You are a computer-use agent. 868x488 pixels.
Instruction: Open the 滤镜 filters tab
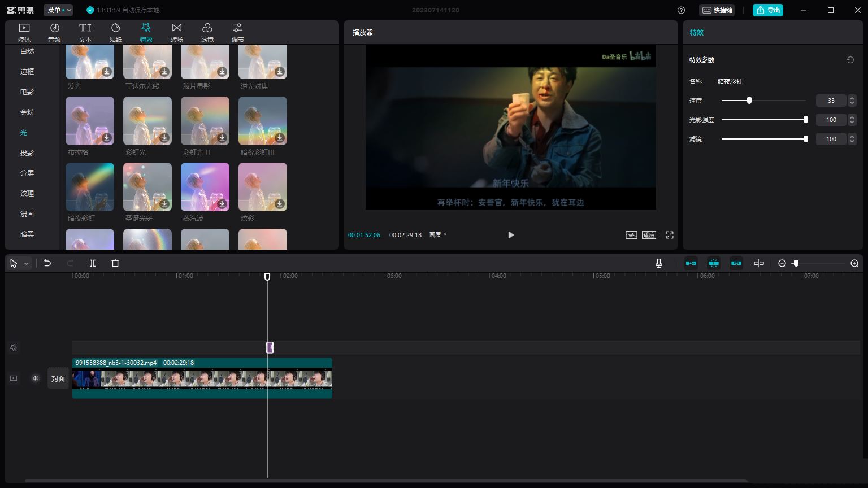click(x=207, y=33)
